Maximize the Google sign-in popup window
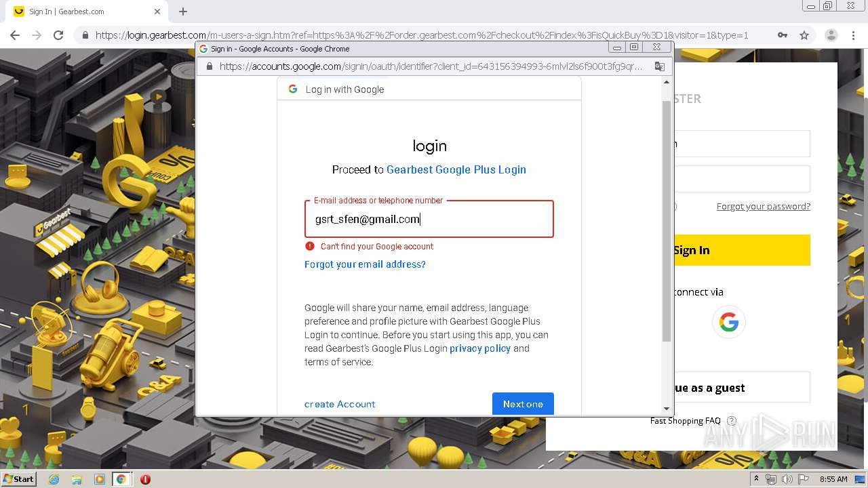This screenshot has height=488, width=868. tap(634, 47)
